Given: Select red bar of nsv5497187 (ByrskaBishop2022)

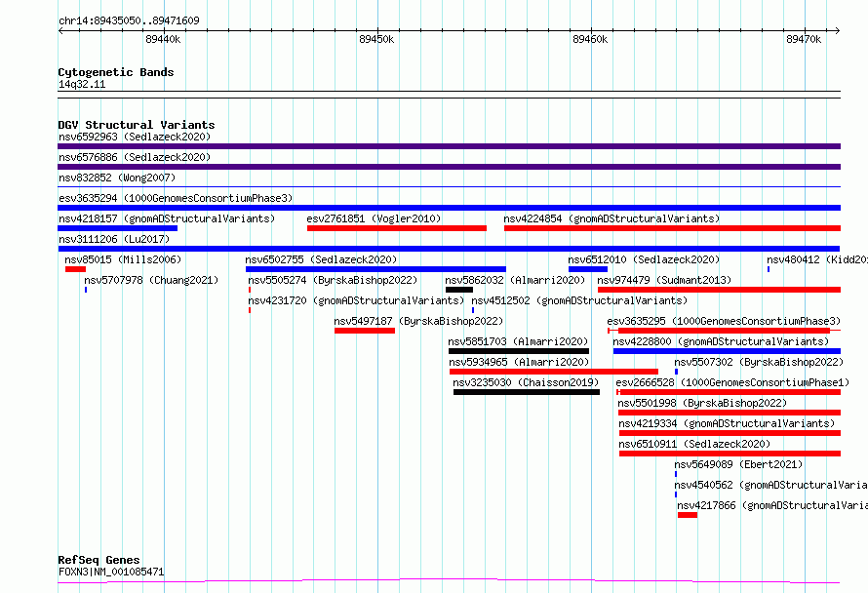Looking at the screenshot, I should (x=364, y=331).
